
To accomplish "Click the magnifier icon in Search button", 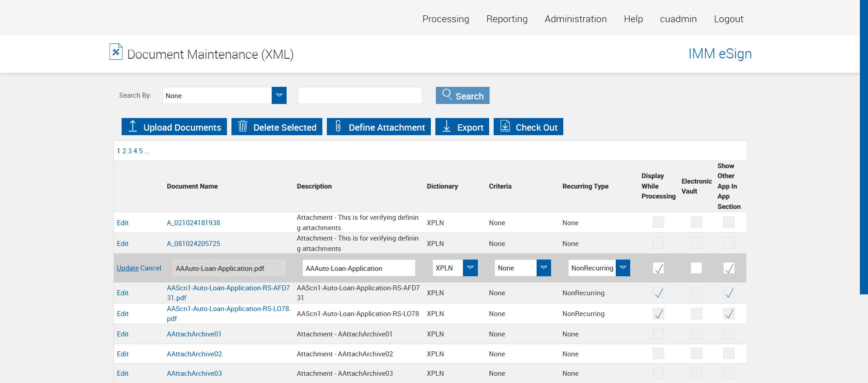I will pos(447,95).
